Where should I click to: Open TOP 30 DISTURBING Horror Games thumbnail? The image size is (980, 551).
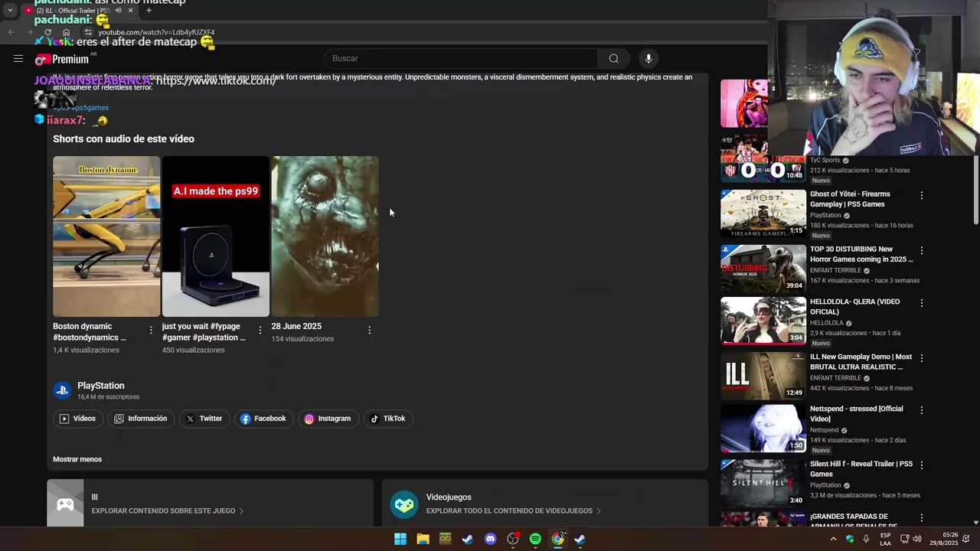[x=763, y=269]
